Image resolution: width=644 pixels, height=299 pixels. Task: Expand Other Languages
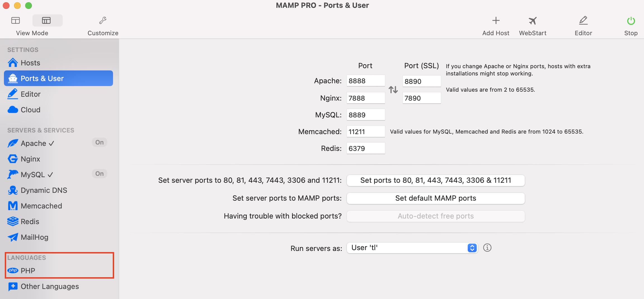point(50,286)
